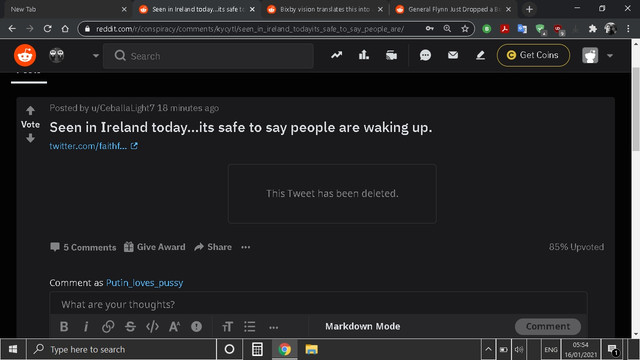This screenshot has width=640, height=360.
Task: Toggle italic in comment editor
Action: tap(86, 327)
